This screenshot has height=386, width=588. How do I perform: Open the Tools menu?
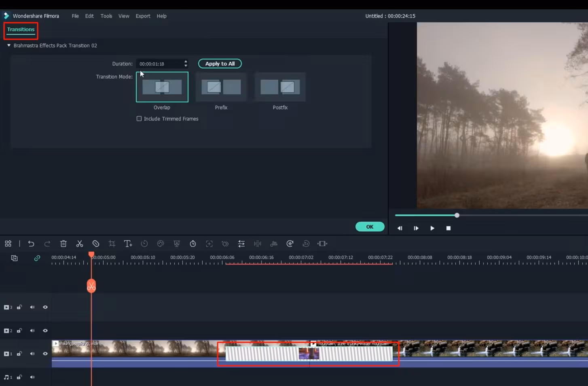tap(106, 16)
